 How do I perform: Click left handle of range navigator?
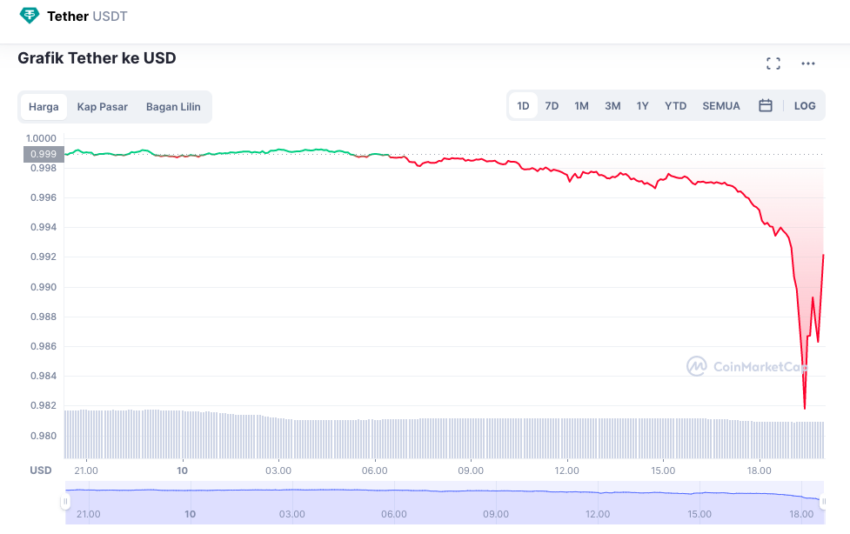tap(65, 501)
